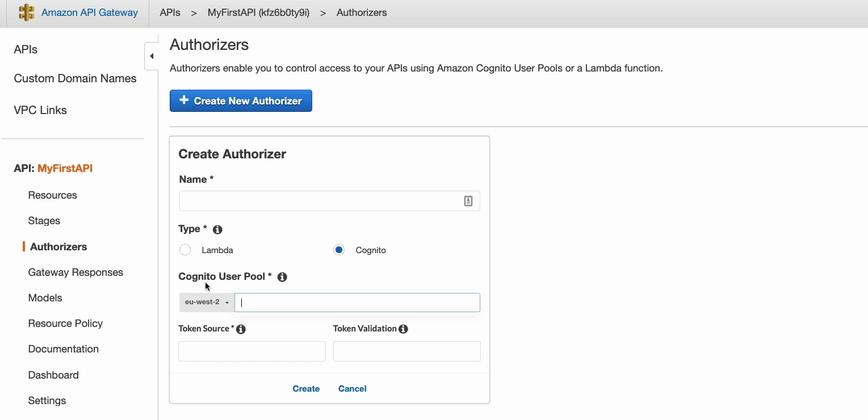Select the Cognito radio button
The width and height of the screenshot is (868, 420).
pos(339,250)
